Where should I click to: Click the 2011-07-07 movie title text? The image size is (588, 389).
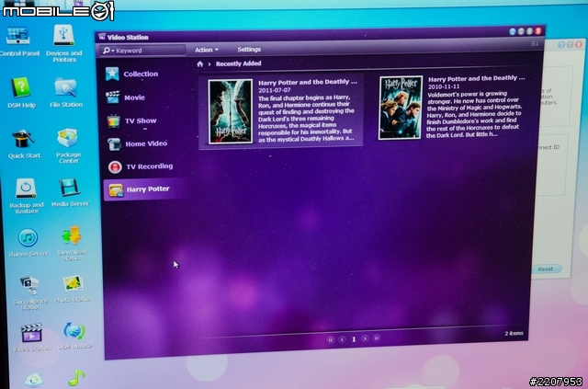pos(308,82)
